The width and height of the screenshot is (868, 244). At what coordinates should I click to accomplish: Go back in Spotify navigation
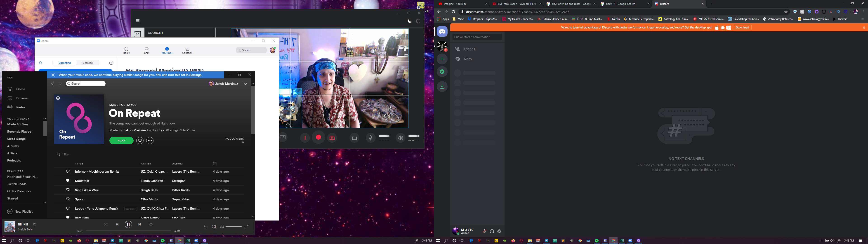(53, 84)
